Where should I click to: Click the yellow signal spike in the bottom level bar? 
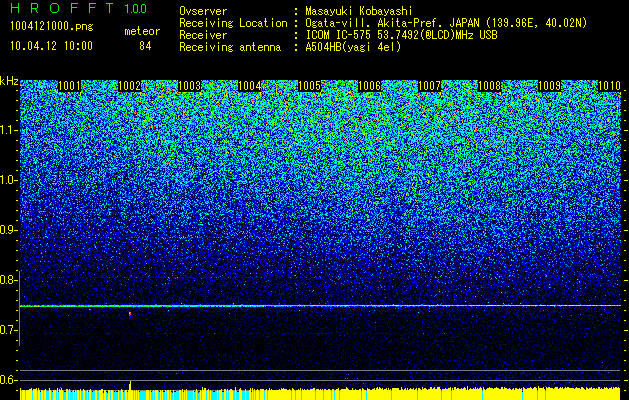pos(130,386)
